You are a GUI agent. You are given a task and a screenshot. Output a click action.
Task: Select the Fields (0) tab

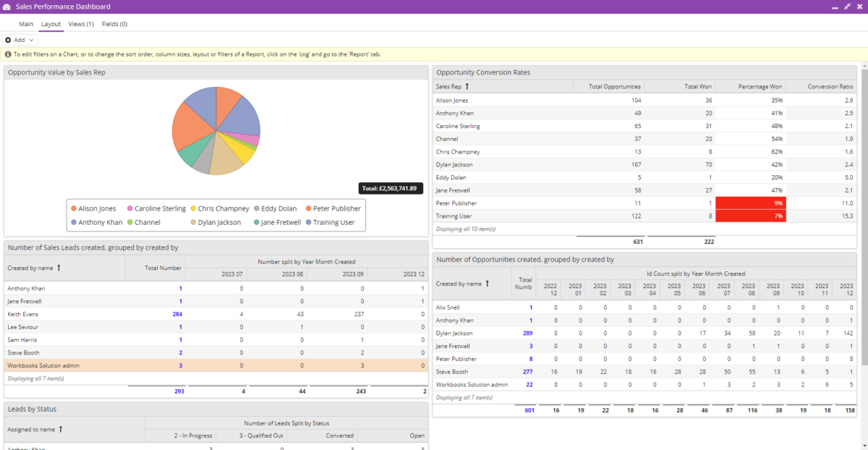point(114,23)
